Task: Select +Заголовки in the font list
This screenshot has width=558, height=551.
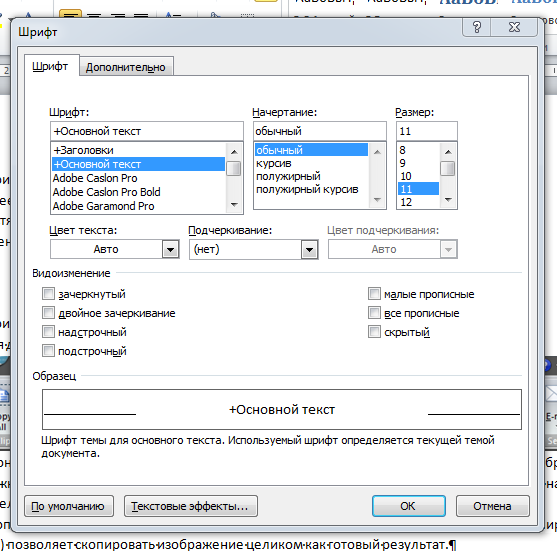Action: [x=138, y=150]
